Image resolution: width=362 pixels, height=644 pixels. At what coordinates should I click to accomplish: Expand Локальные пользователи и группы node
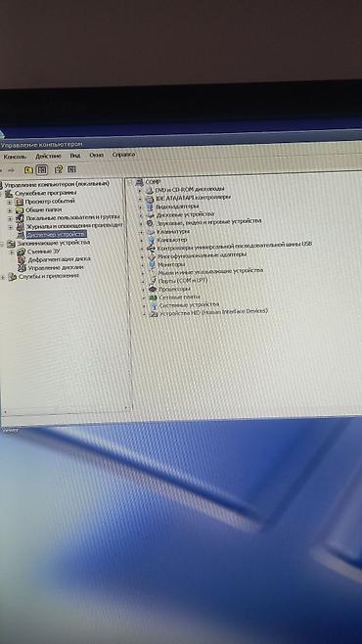point(10,218)
